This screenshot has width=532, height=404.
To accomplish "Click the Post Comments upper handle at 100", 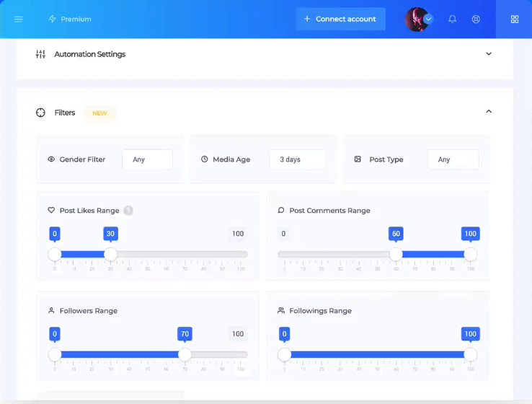I will point(470,254).
